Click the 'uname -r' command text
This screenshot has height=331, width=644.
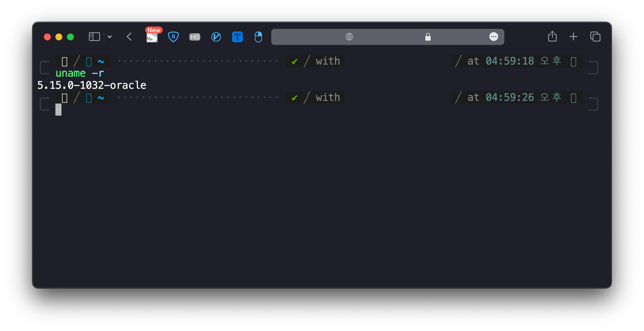point(80,73)
